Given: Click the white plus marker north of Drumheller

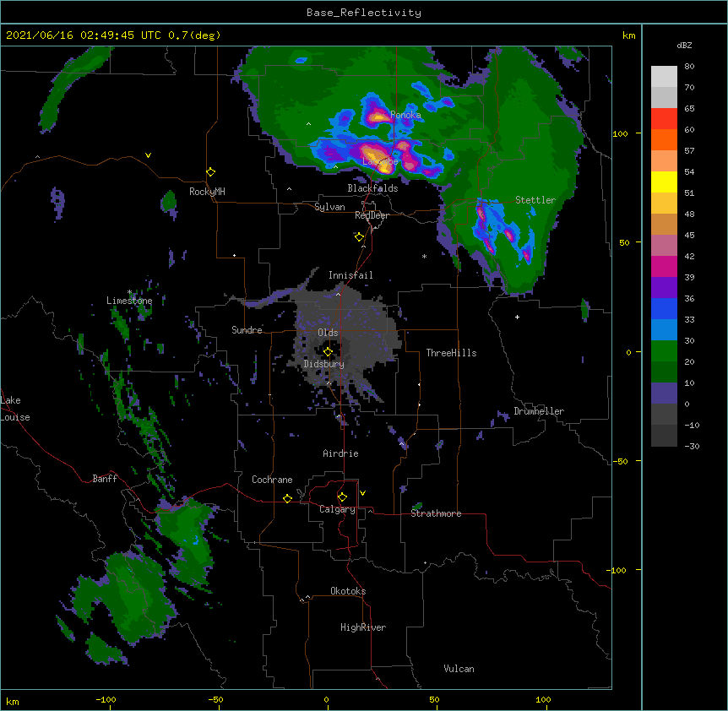Looking at the screenshot, I should 517,317.
